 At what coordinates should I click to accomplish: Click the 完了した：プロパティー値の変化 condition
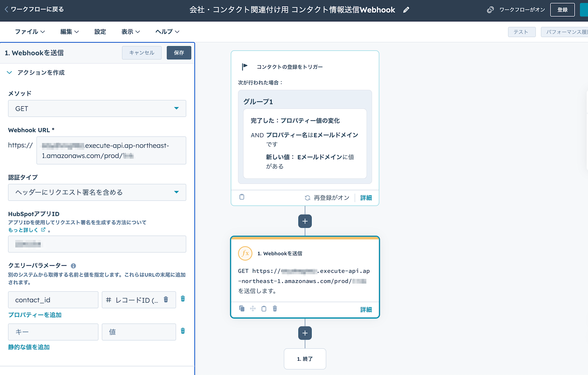pyautogui.click(x=295, y=121)
